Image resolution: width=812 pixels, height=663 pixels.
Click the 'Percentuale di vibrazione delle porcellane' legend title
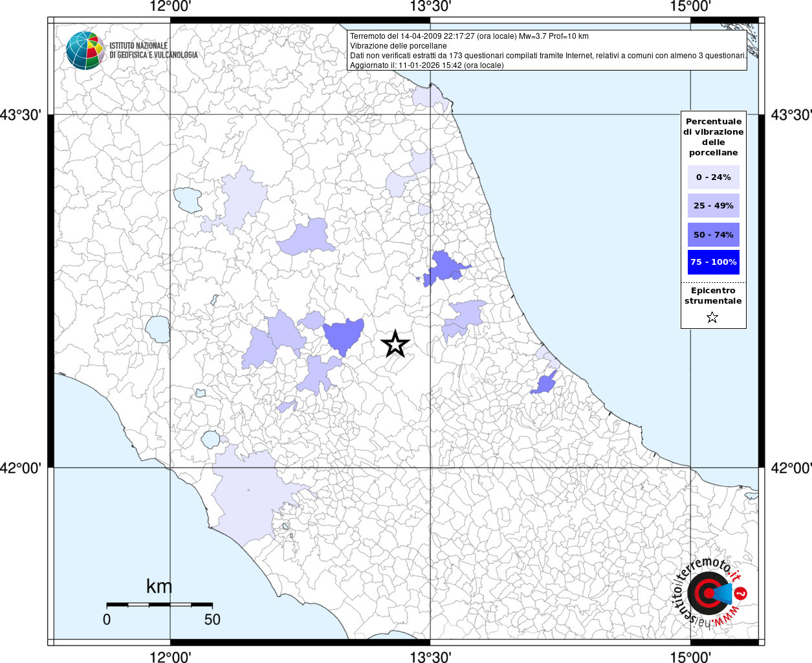pyautogui.click(x=713, y=137)
